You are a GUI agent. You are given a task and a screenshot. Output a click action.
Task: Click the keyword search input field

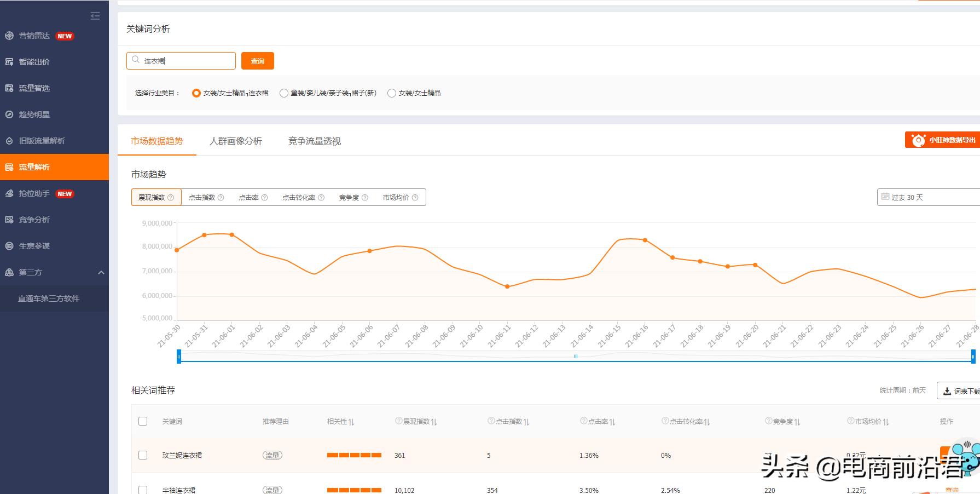point(186,61)
